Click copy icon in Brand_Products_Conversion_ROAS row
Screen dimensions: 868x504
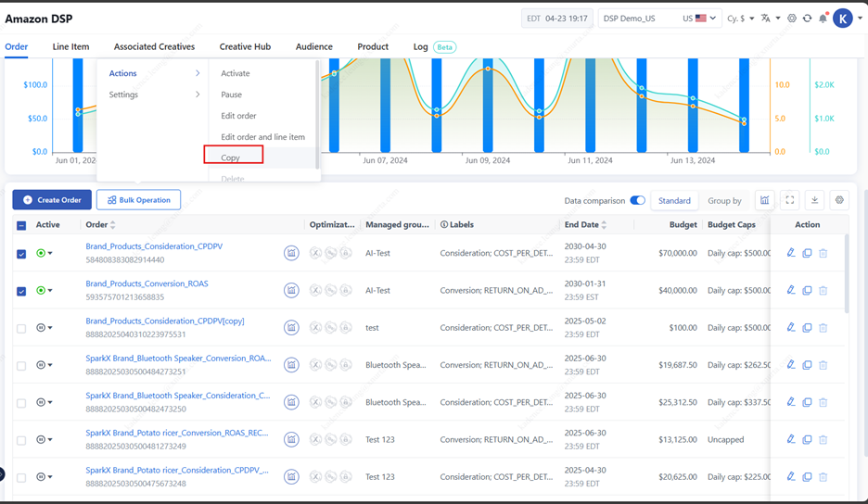(807, 290)
